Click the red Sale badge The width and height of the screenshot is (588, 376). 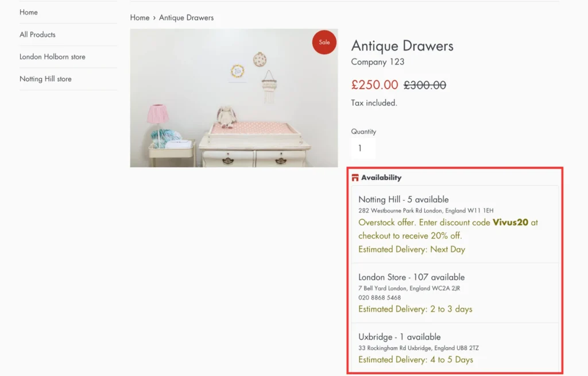[x=324, y=42]
